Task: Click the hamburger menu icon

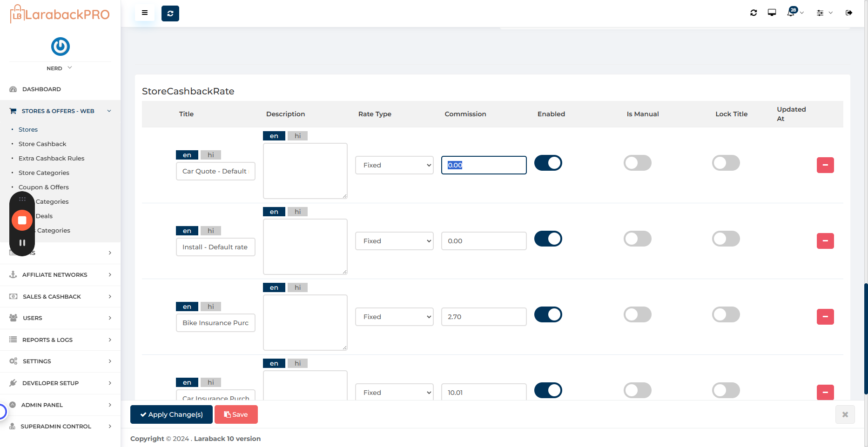Action: pos(145,13)
